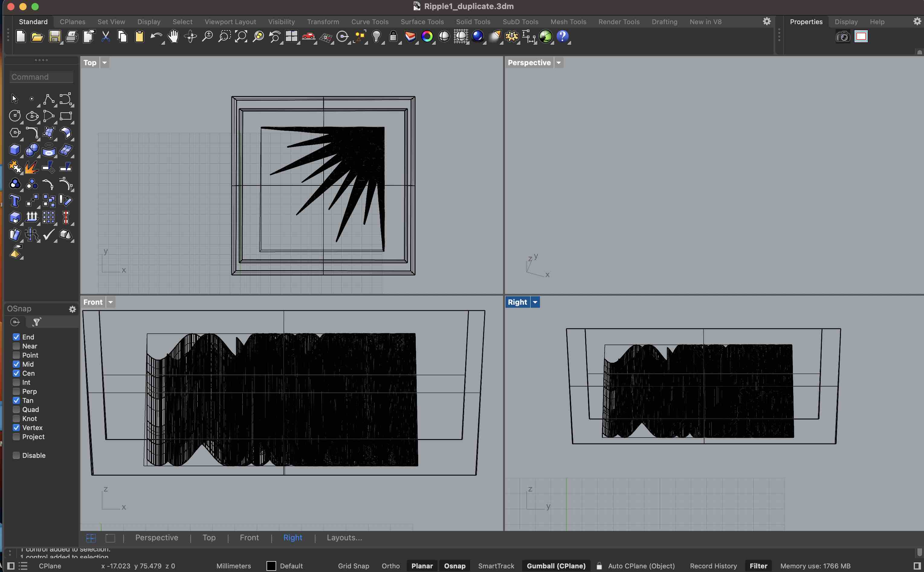Image resolution: width=924 pixels, height=572 pixels.
Task: Toggle Gumball (CPlane) in the status bar
Action: [556, 566]
